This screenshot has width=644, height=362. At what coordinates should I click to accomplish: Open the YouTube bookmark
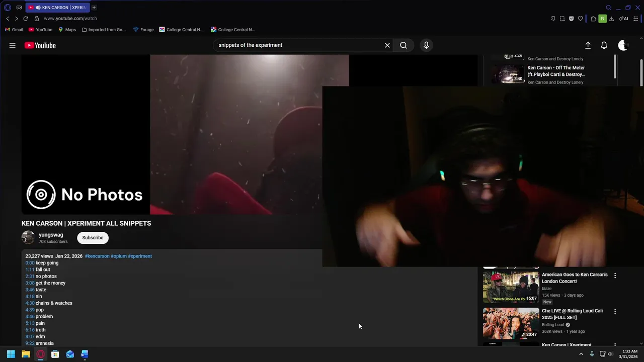click(40, 30)
